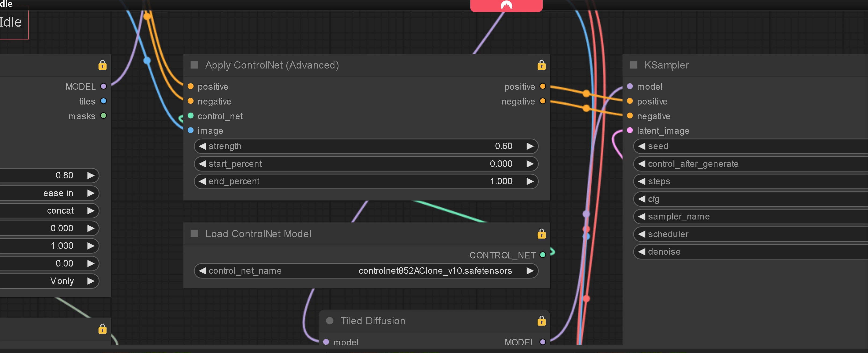Select model input socket on Tiled Diffusion
Screen dimensions: 868x353
pyautogui.click(x=326, y=341)
